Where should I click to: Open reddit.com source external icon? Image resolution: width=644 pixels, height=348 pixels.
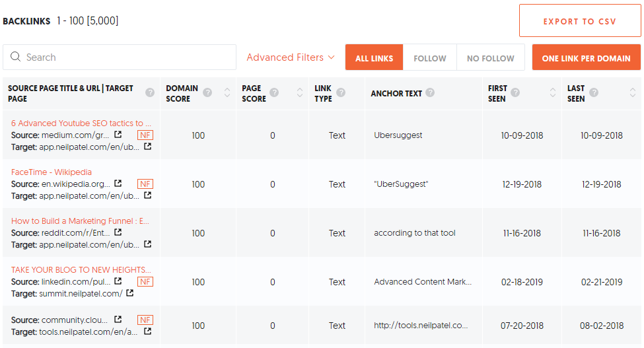[118, 232]
